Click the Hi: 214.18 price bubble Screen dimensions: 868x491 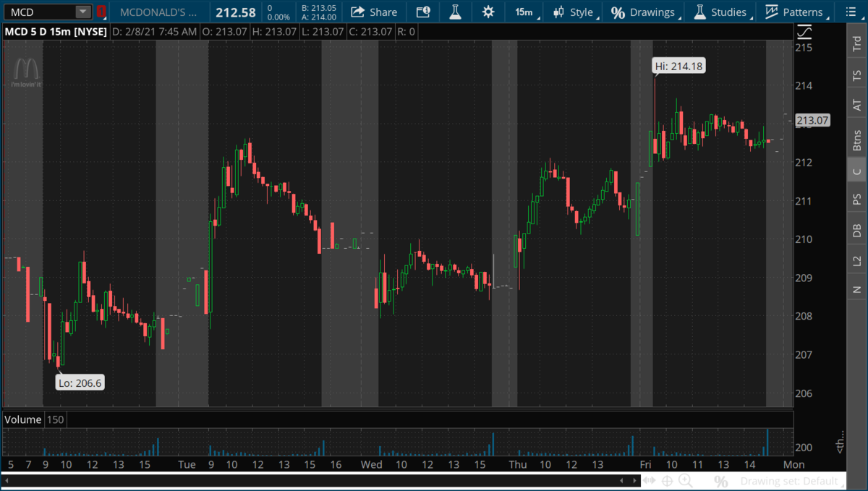pos(678,66)
